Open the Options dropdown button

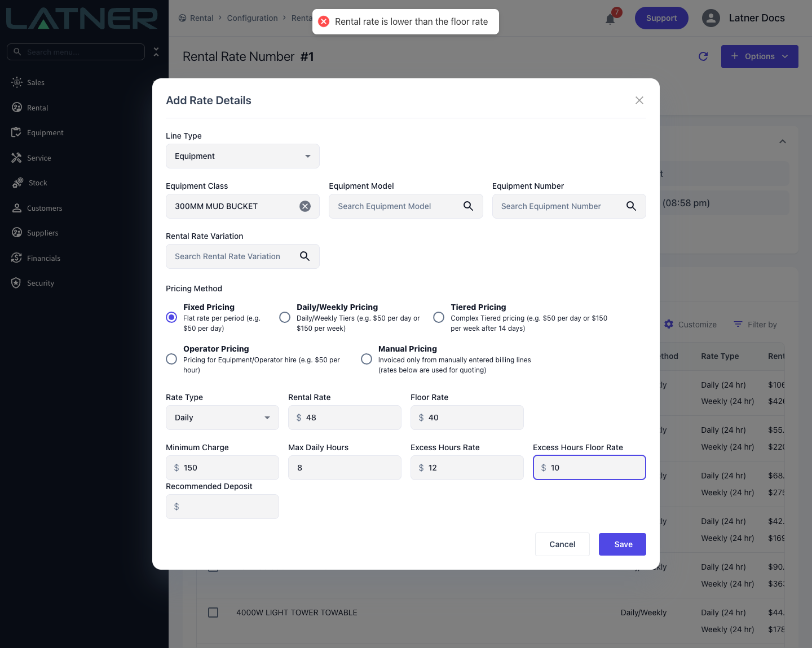[x=760, y=56]
